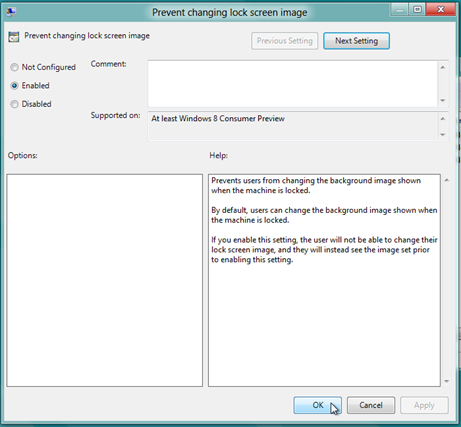
Task: Click the Comment box scroll down arrow
Action: coord(443,100)
